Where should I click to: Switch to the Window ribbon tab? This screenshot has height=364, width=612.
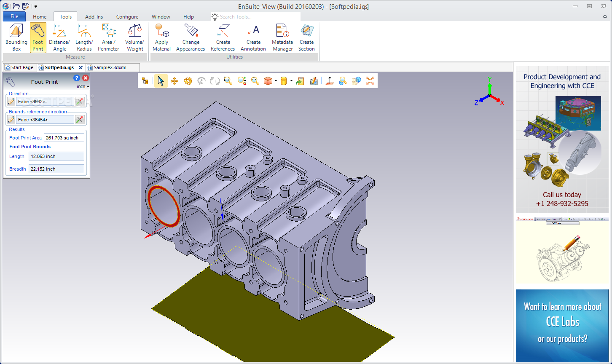coord(161,17)
